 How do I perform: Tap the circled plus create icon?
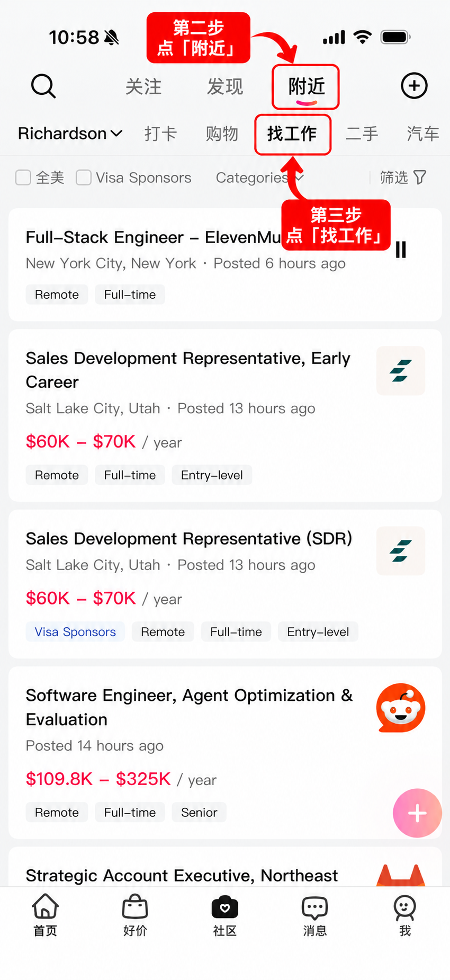coord(414,86)
